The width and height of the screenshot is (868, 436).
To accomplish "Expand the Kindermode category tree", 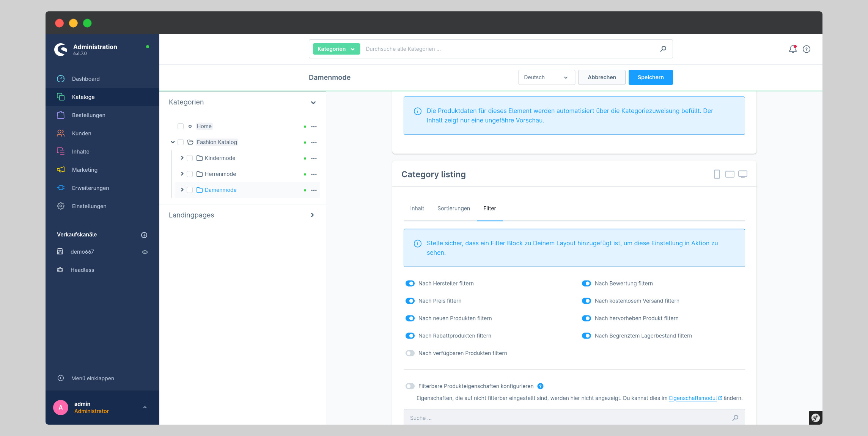I will [x=182, y=158].
